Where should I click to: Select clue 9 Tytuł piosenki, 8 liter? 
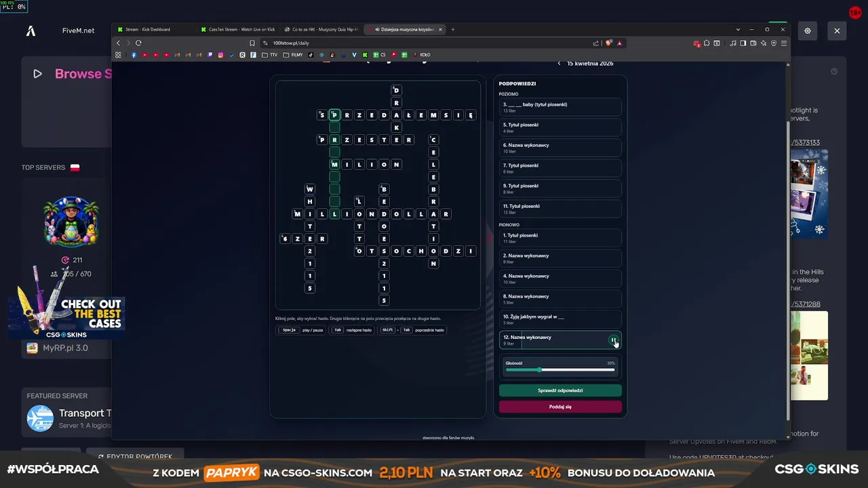[560, 188]
